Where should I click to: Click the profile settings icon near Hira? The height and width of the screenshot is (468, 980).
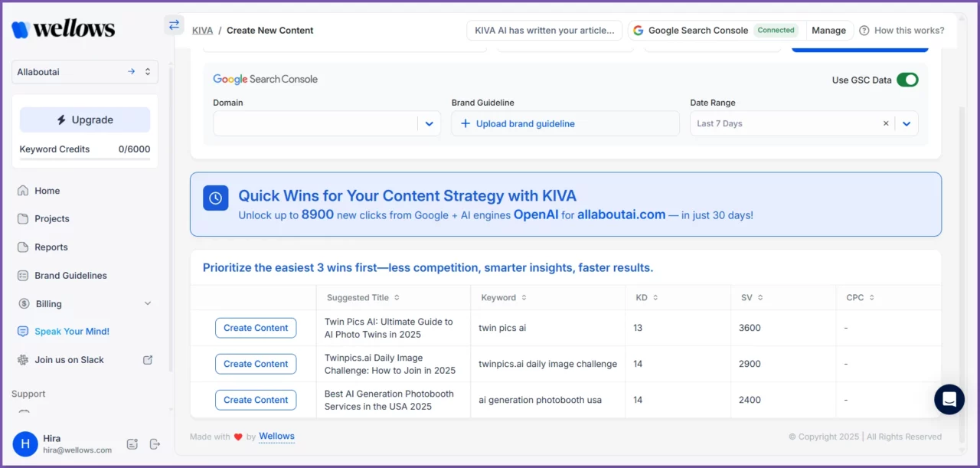coord(132,444)
